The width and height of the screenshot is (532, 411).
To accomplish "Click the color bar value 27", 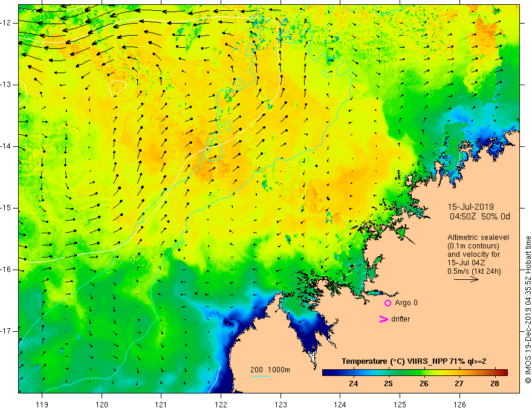I will coord(459,384).
